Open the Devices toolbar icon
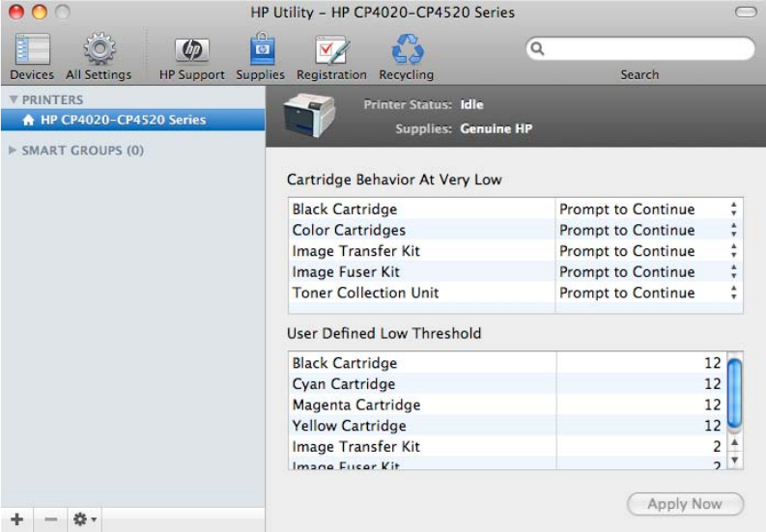The height and width of the screenshot is (532, 766). click(32, 50)
